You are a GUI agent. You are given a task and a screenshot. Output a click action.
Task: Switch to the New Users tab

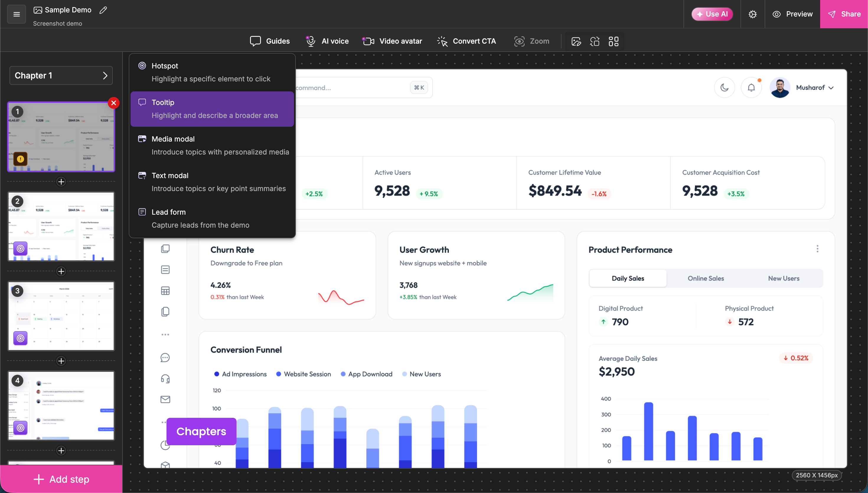(784, 278)
